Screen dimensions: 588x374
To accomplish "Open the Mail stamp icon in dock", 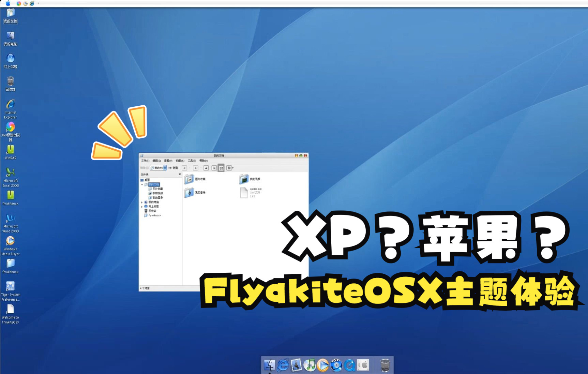I will (296, 365).
